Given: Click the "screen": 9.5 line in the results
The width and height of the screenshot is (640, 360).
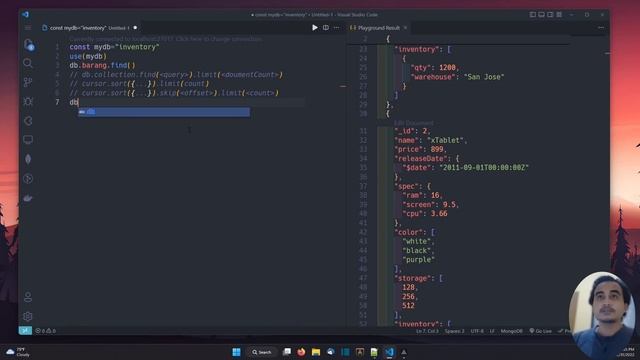Looking at the screenshot, I should tap(431, 204).
